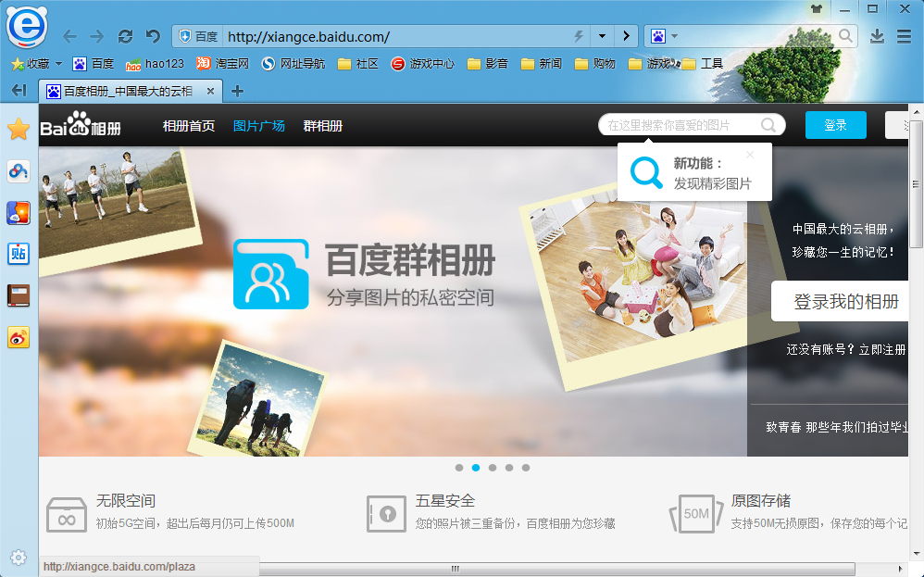Open the 购物 bookmark folder
The height and width of the screenshot is (577, 924).
594,63
